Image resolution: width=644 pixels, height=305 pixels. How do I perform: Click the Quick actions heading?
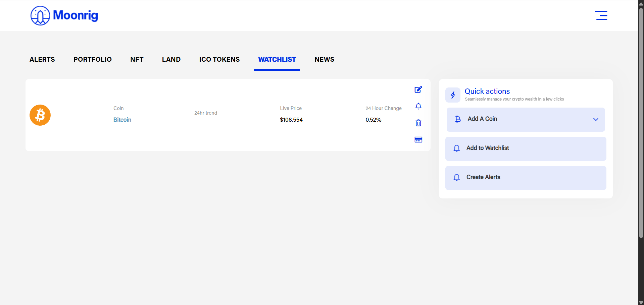tap(487, 91)
